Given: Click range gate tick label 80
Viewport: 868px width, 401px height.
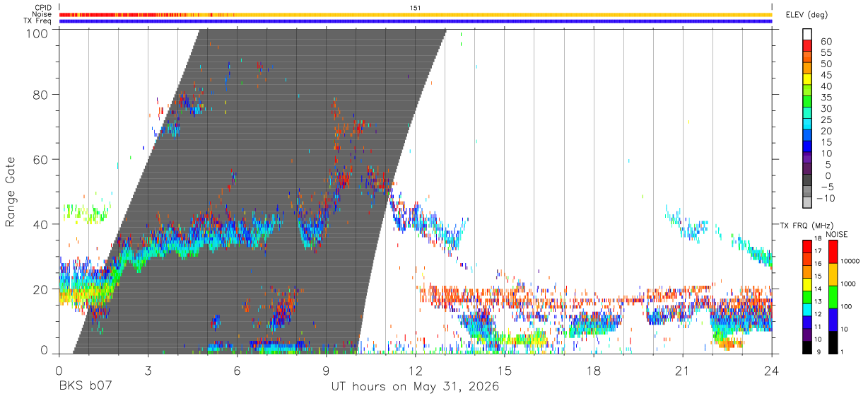Looking at the screenshot, I should pos(42,94).
